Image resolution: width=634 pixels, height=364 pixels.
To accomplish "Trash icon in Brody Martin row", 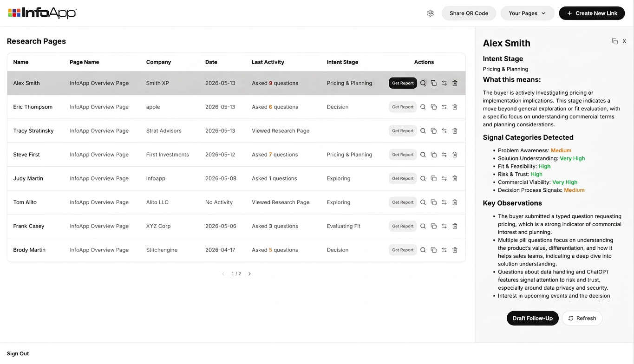I will (x=455, y=250).
